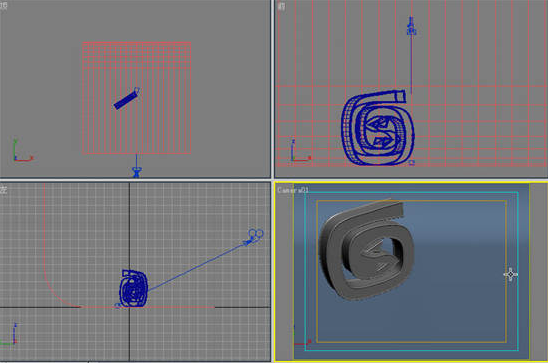
Task: Select the blue logo bar in Top viewport
Action: [x=127, y=99]
